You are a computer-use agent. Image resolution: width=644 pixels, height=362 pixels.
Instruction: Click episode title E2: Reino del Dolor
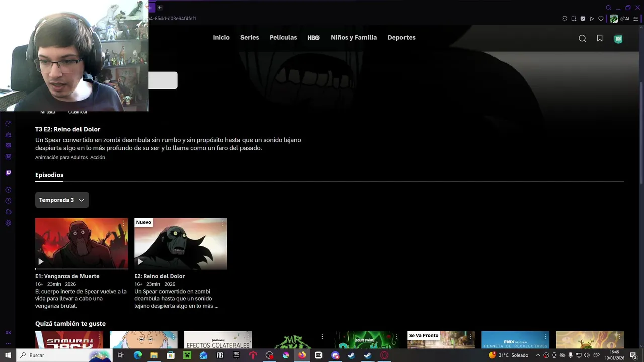click(x=159, y=276)
